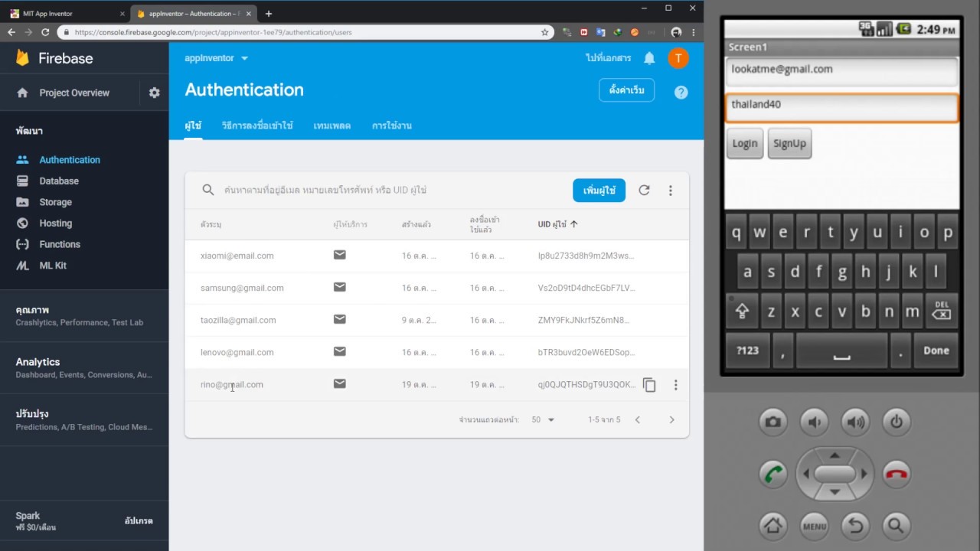Select the samsung@gmail.com user row
Viewport: 980px width, 551px height.
tap(436, 288)
